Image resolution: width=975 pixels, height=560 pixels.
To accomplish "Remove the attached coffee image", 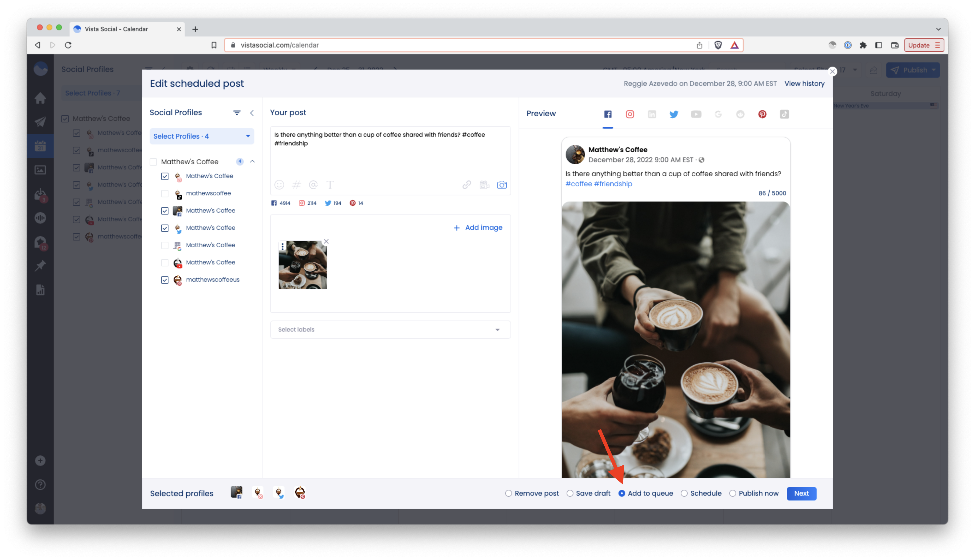I will pyautogui.click(x=326, y=242).
